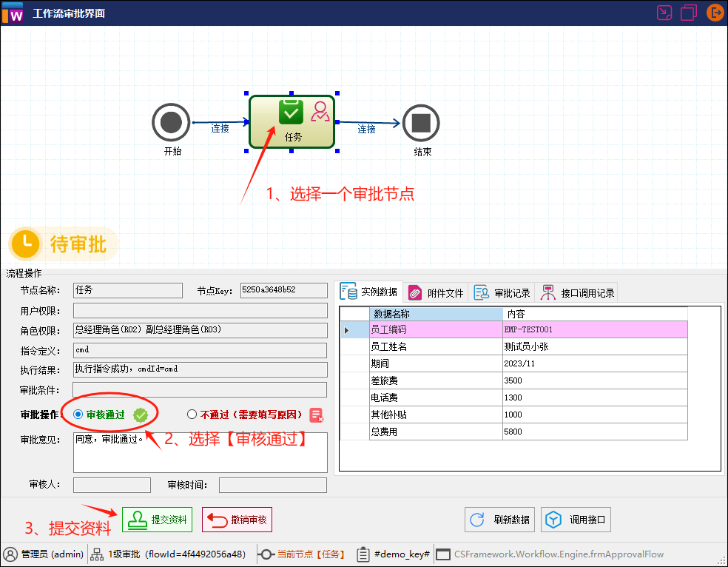Viewport: 728px width, 567px height.
Task: Open the 实例数据 tab
Action: (x=368, y=292)
